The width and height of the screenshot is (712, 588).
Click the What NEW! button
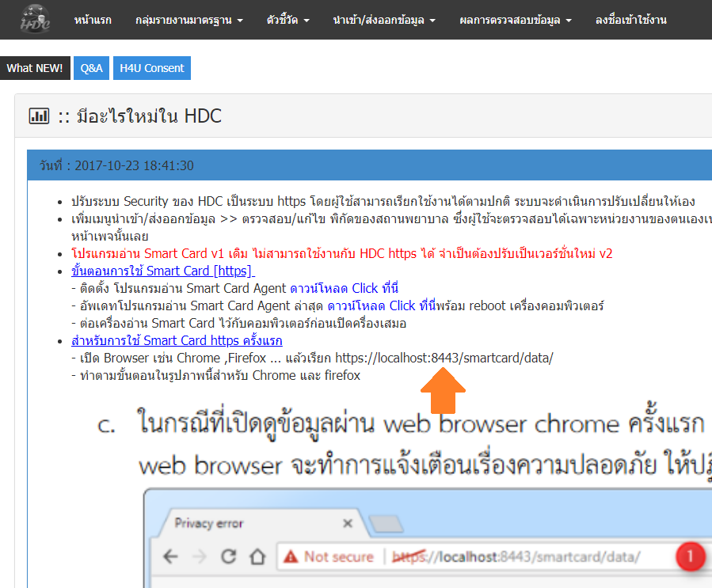coord(35,68)
